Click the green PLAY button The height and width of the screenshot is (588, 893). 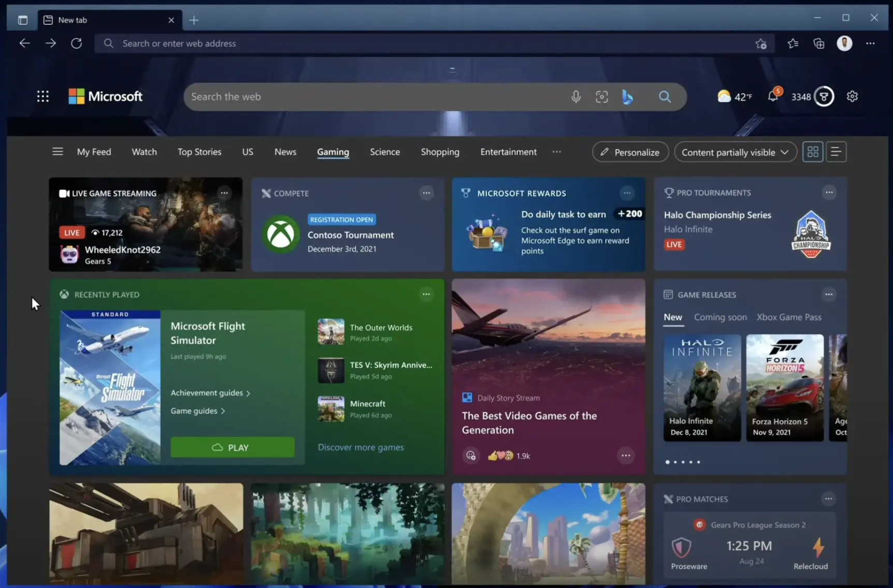click(233, 447)
